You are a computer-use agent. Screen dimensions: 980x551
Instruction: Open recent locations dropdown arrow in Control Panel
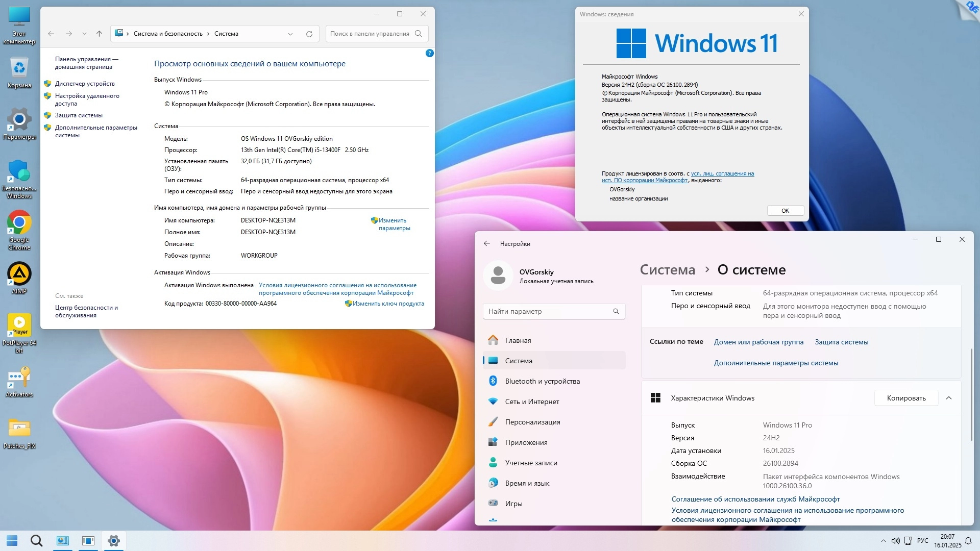[84, 34]
